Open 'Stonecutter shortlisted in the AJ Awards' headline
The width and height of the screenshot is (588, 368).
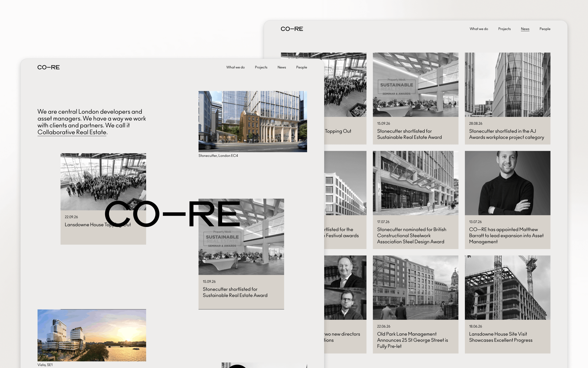(x=506, y=134)
